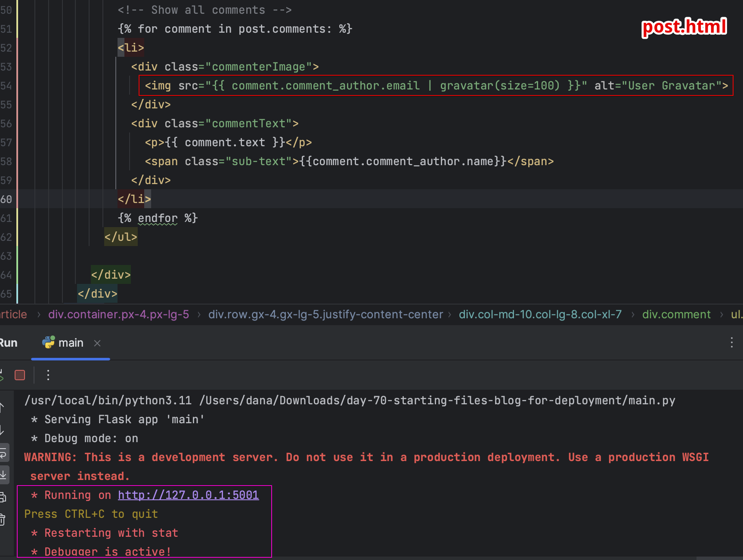Click the opening <li> tag on line 52
Screen dimensions: 743x560
pos(131,48)
